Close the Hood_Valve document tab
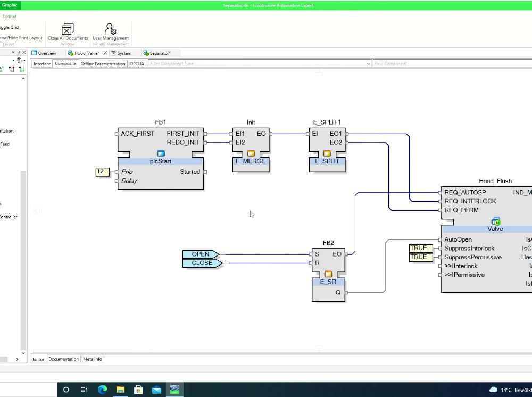Screen dimensions: 532x397 (105, 53)
